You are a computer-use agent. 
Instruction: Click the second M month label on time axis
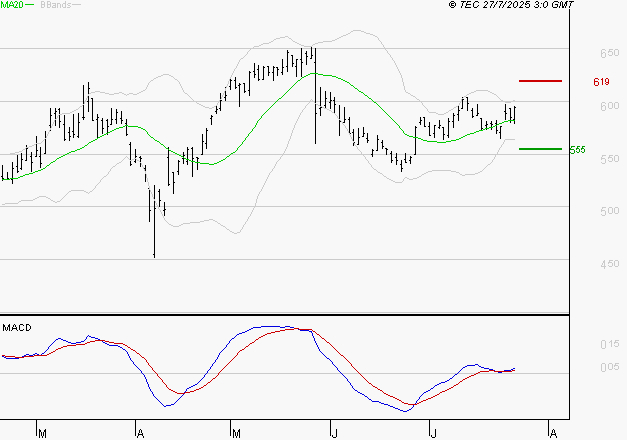236,434
